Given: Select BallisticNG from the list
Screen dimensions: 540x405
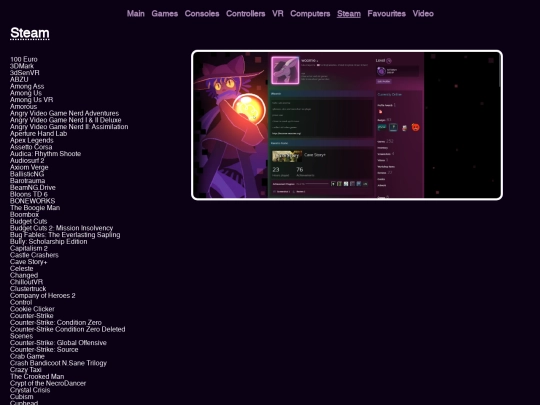Looking at the screenshot, I should click(x=27, y=174).
